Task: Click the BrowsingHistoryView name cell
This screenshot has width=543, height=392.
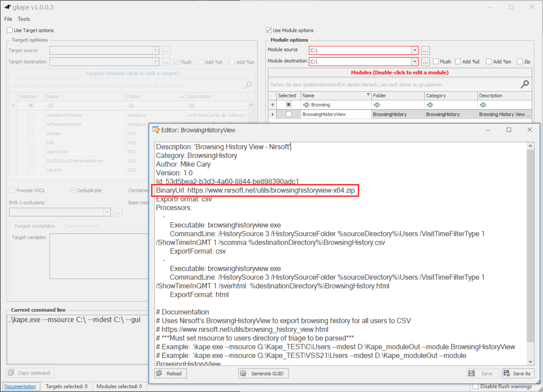Action: click(336, 114)
